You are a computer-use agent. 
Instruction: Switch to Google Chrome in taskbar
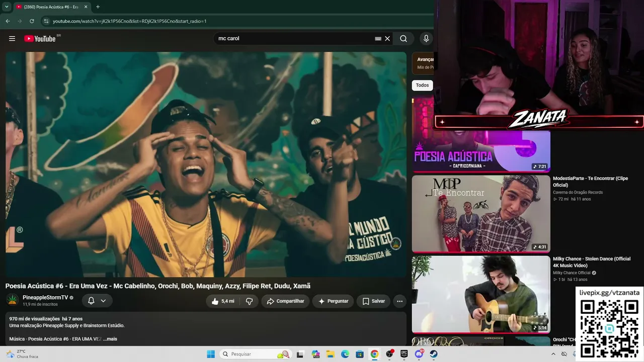(x=374, y=354)
